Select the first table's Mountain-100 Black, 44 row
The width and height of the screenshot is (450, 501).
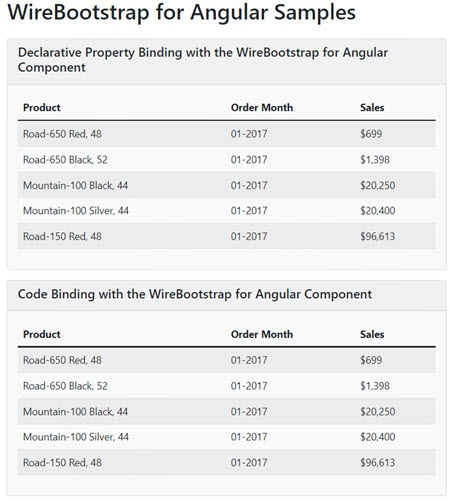click(x=227, y=185)
